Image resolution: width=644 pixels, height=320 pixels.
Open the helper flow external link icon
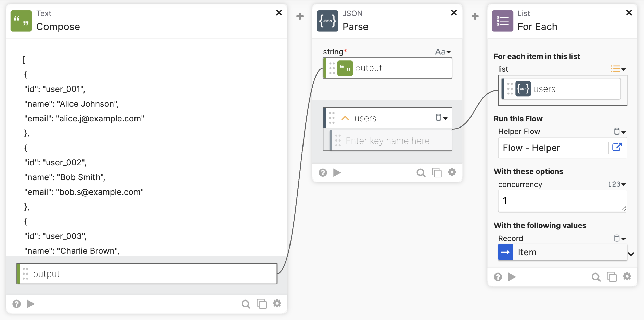(x=617, y=147)
